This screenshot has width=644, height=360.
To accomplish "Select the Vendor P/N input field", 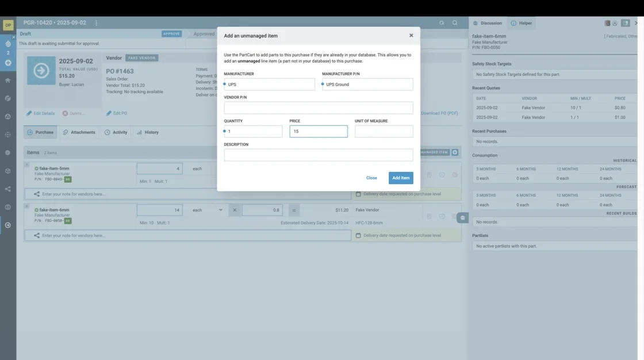I will point(319,108).
